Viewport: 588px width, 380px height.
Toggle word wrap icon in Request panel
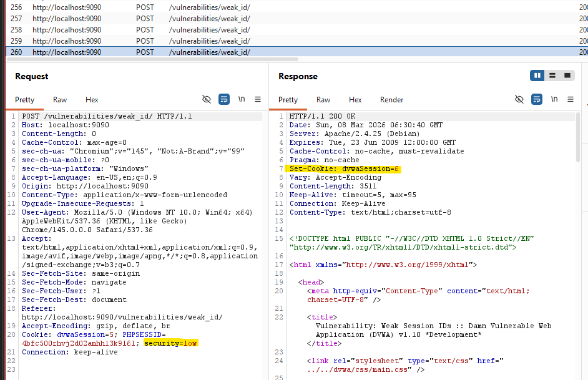[x=224, y=99]
